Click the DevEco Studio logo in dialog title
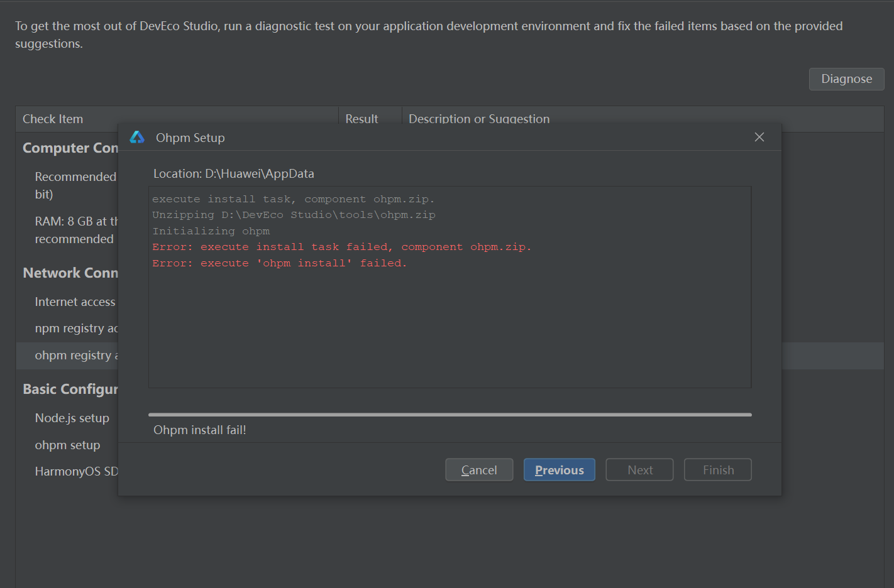This screenshot has width=894, height=588. tap(137, 138)
